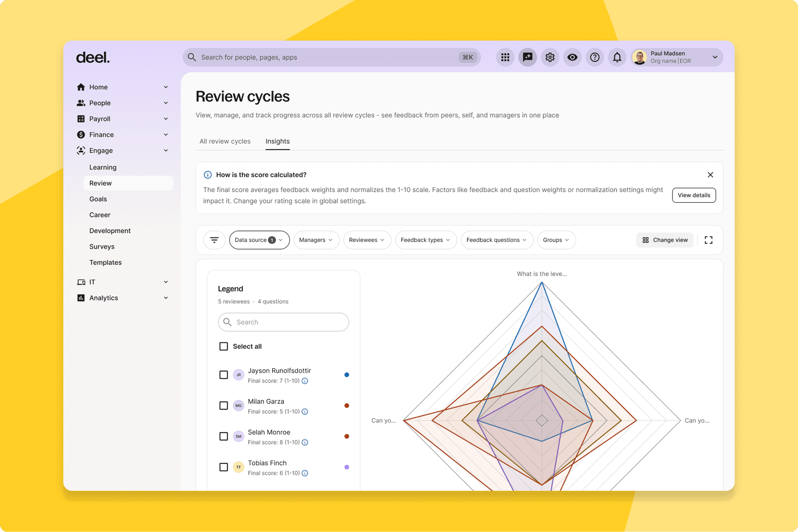Open the Feedback questions dropdown

tap(497, 240)
